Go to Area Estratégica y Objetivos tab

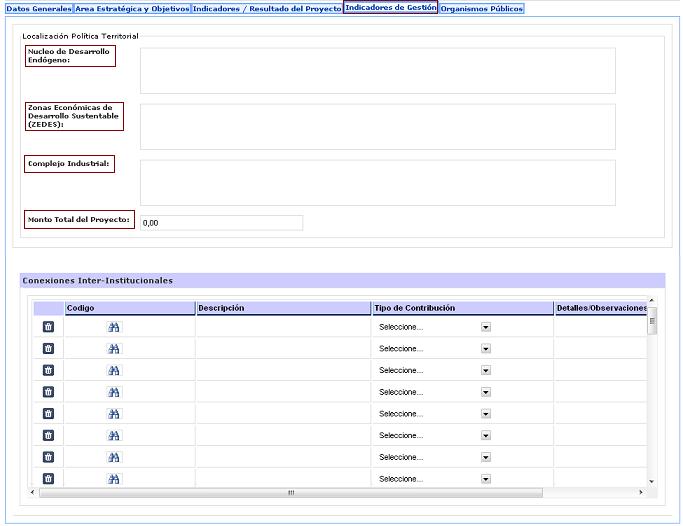pos(133,8)
